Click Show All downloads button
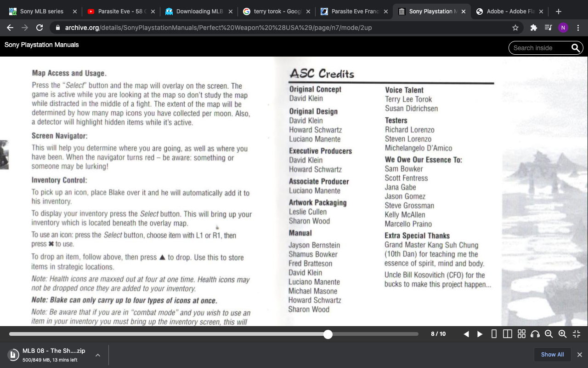Viewport: 588px width, 368px height. [x=552, y=355]
